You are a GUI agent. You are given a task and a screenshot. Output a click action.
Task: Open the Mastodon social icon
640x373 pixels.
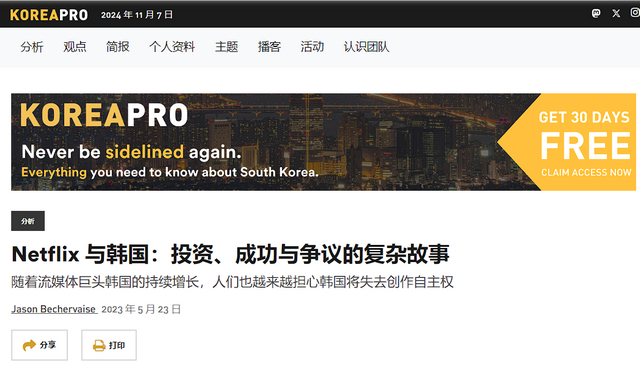(x=596, y=13)
